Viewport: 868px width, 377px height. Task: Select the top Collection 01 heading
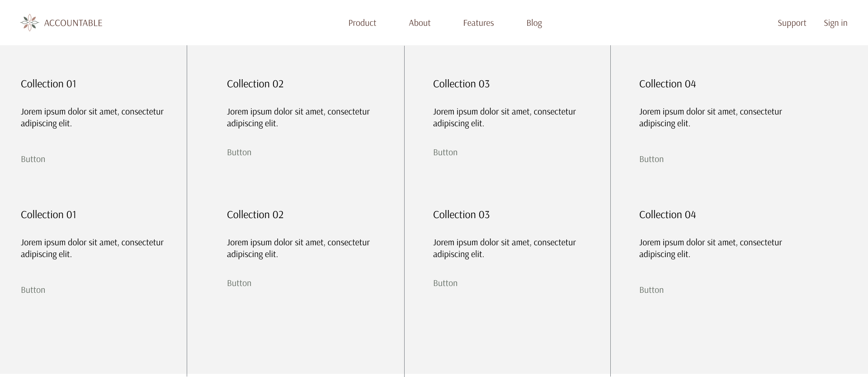click(48, 84)
